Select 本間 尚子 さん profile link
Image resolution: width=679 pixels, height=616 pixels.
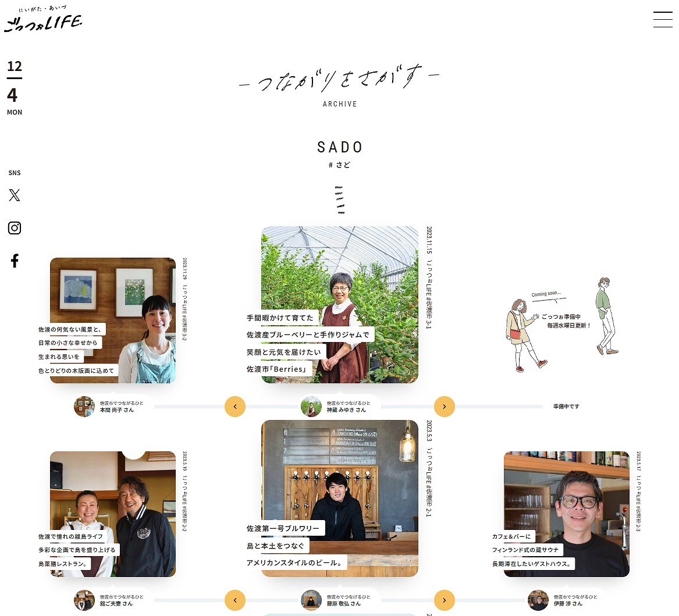[x=109, y=407]
